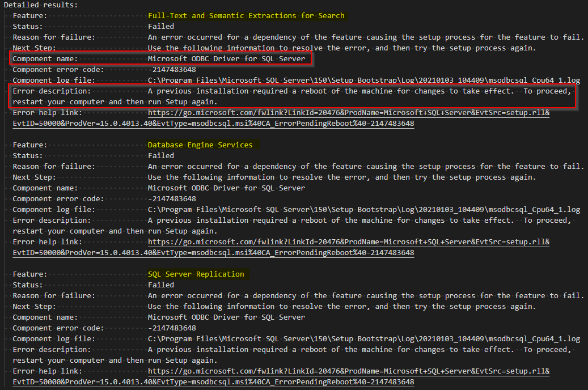Click the 'Failed' status of SQL Server Replication

click(161, 285)
